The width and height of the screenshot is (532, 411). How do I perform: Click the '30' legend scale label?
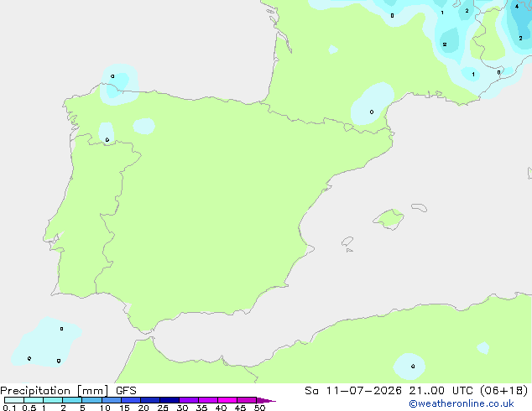182,408
